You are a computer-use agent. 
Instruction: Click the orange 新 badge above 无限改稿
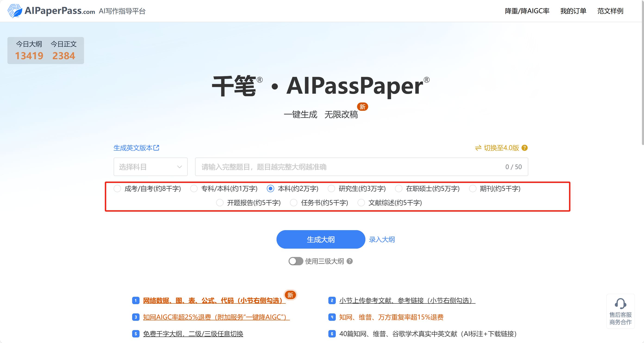(x=363, y=107)
